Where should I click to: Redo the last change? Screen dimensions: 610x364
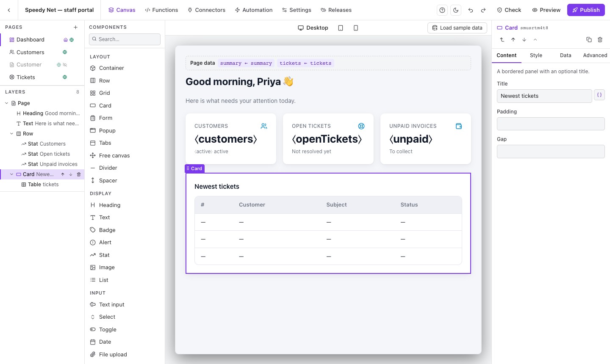click(x=483, y=10)
